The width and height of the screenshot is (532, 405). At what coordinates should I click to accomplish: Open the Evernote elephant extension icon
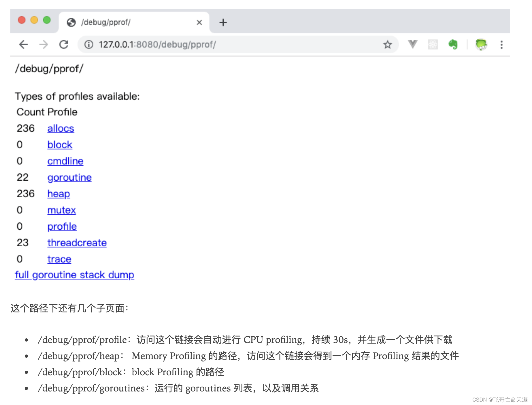coord(453,44)
